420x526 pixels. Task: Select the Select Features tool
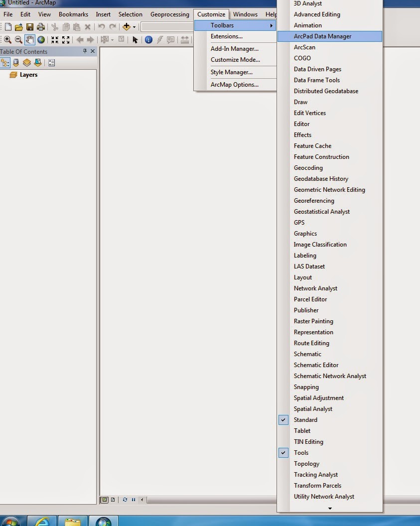[105, 40]
